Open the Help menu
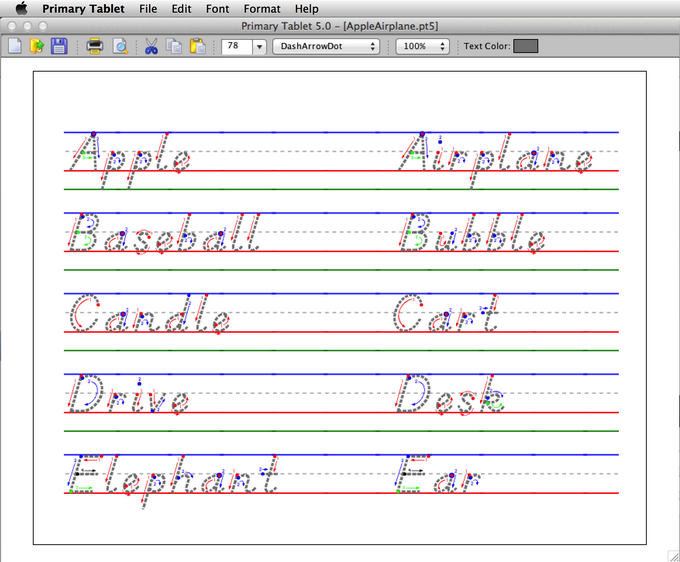This screenshot has width=680, height=562. [306, 8]
